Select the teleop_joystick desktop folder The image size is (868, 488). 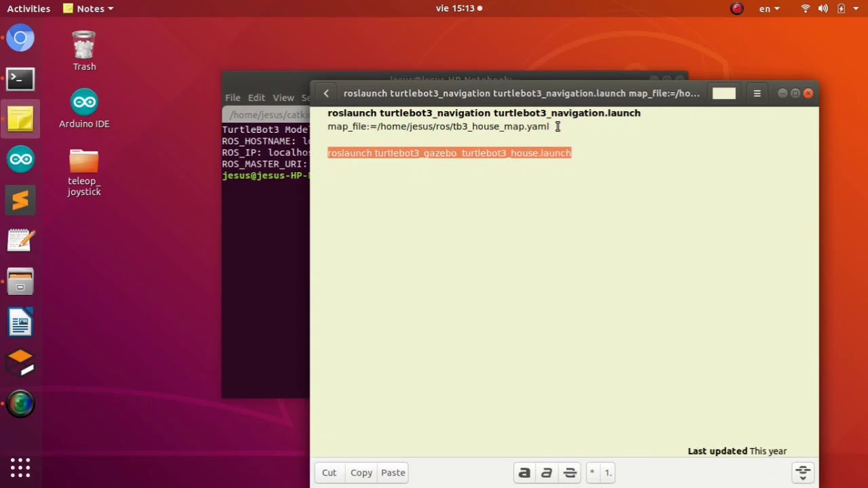tap(84, 172)
